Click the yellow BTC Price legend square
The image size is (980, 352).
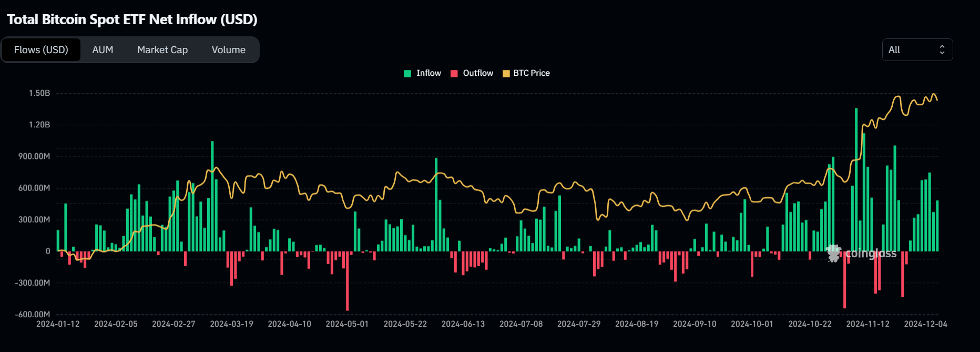click(506, 74)
